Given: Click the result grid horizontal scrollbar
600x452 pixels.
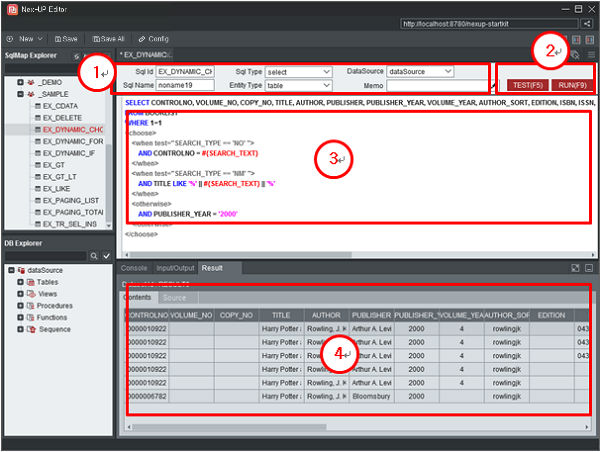Looking at the screenshot, I should (x=230, y=426).
